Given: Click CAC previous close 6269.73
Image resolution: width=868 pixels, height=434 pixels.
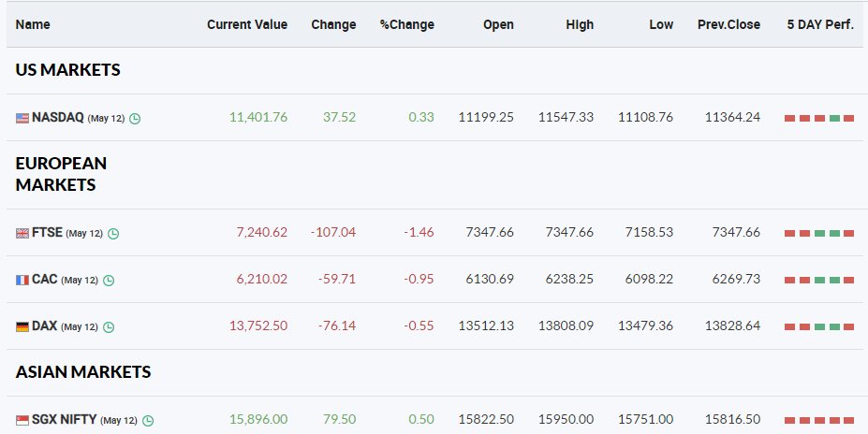Looking at the screenshot, I should pos(736,279).
